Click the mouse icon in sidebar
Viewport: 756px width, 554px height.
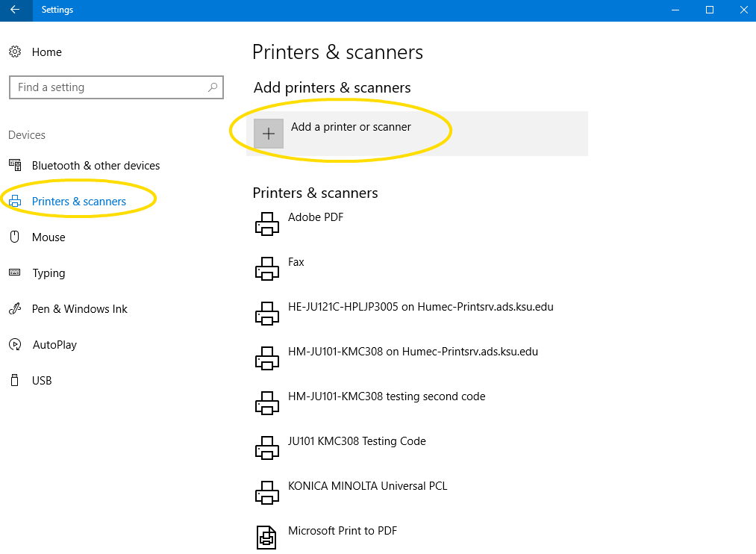(x=15, y=237)
